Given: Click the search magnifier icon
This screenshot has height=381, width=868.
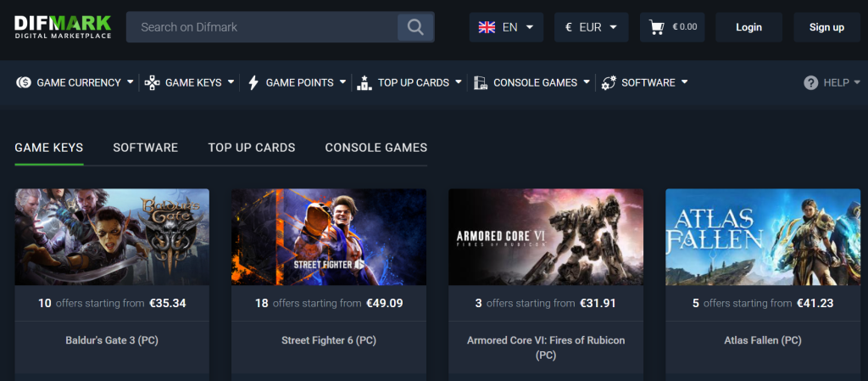Looking at the screenshot, I should (415, 27).
